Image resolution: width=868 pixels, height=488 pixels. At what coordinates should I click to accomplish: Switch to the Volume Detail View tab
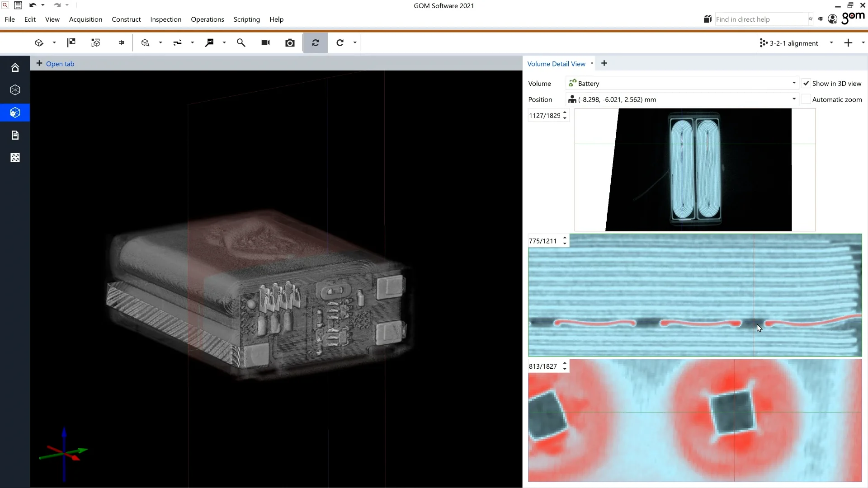pos(556,63)
